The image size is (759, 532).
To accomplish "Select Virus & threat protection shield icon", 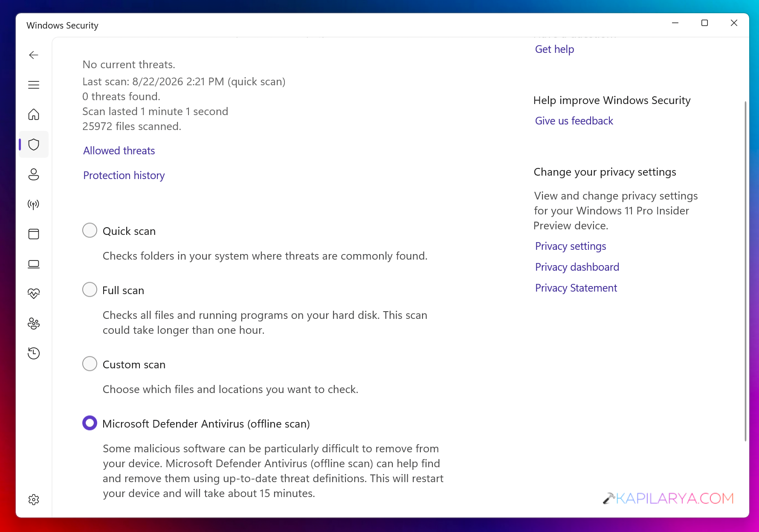I will tap(34, 145).
